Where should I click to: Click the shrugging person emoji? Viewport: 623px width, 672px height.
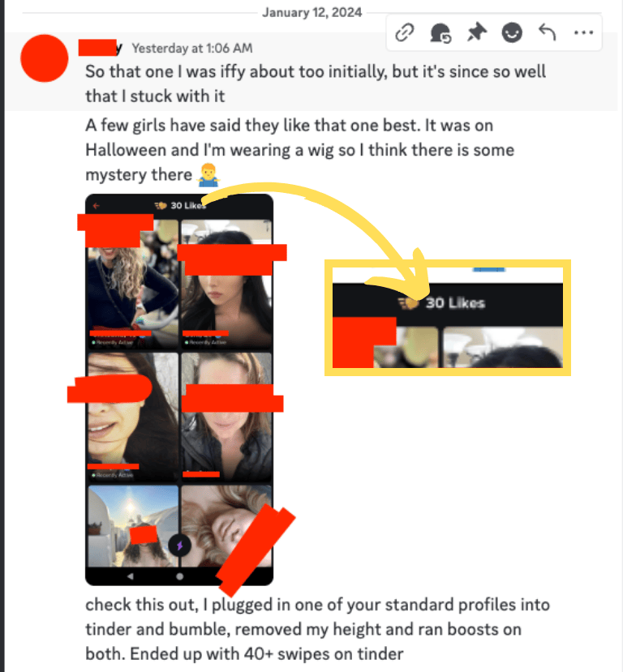[208, 175]
